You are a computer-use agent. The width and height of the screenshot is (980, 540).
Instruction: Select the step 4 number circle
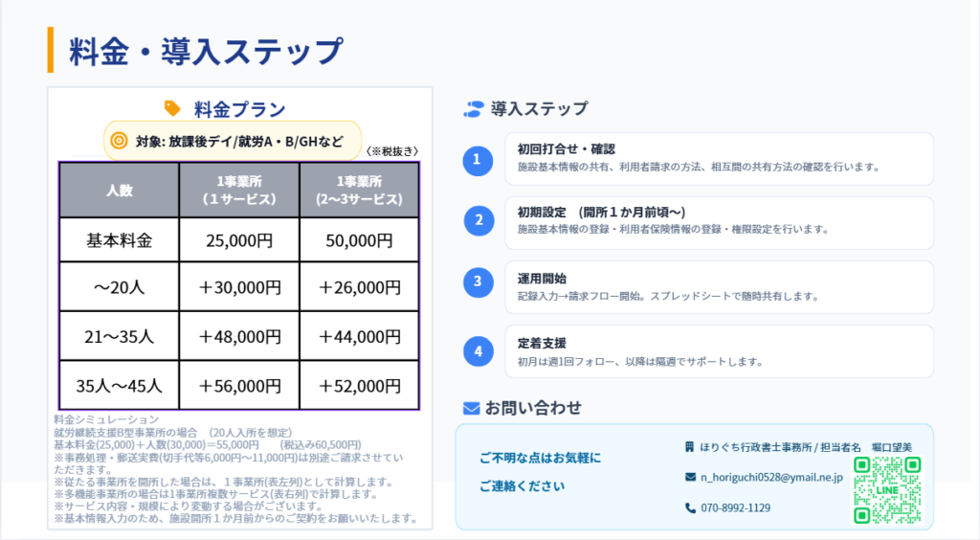tap(478, 350)
